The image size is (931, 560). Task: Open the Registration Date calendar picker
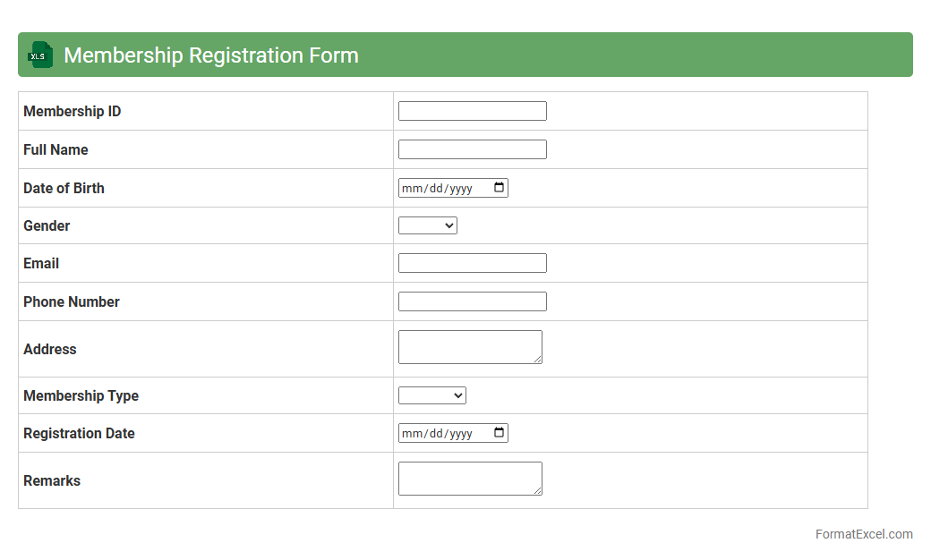tap(500, 433)
